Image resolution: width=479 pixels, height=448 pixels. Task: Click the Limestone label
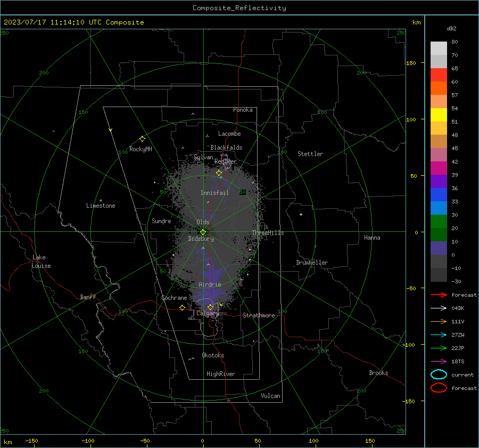tap(101, 206)
